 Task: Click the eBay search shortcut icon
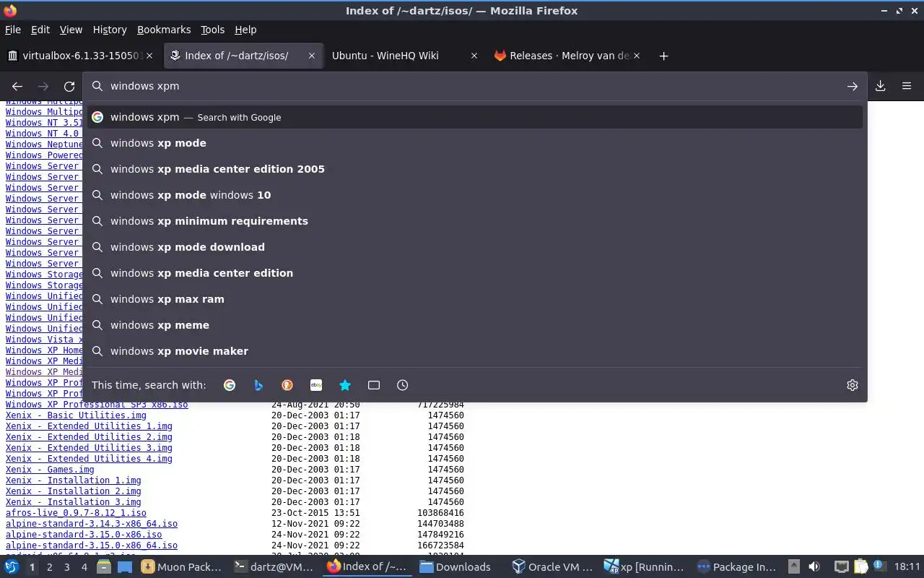tap(316, 385)
